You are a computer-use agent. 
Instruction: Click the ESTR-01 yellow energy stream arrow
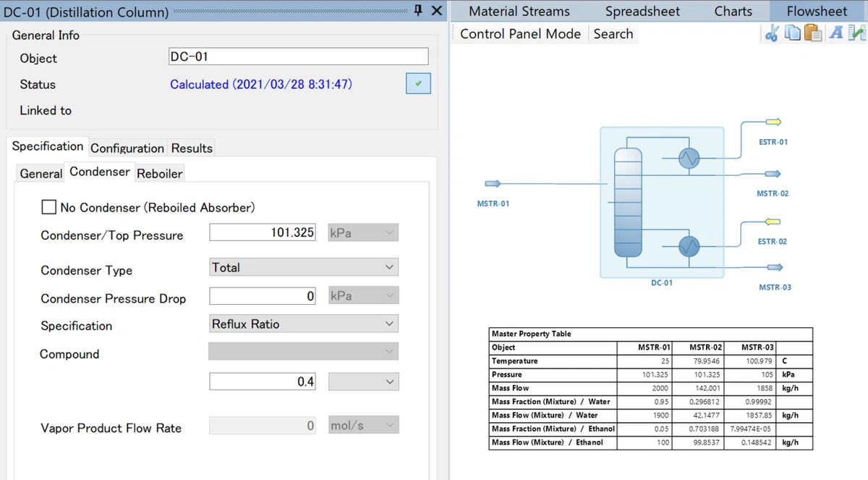pyautogui.click(x=773, y=122)
